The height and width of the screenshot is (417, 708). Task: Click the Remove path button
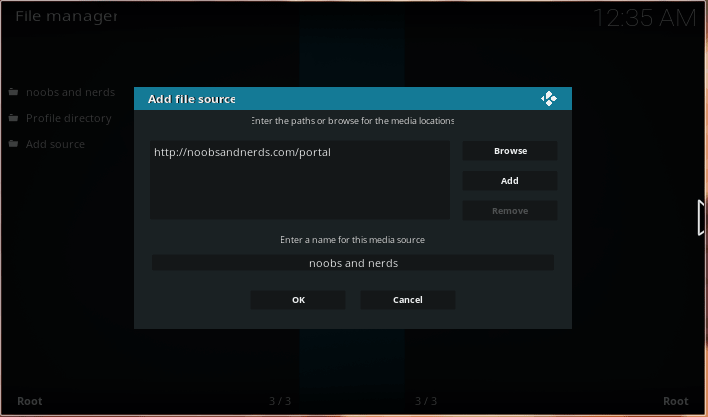tap(510, 211)
